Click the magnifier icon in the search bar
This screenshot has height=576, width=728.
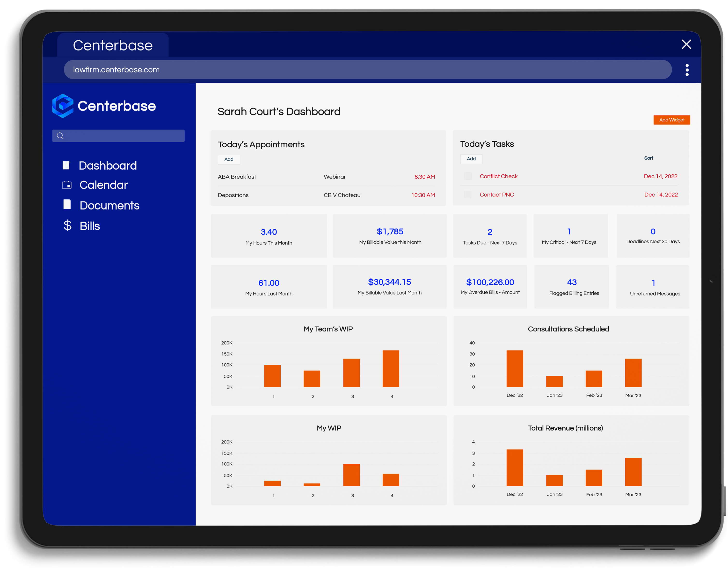coord(60,136)
